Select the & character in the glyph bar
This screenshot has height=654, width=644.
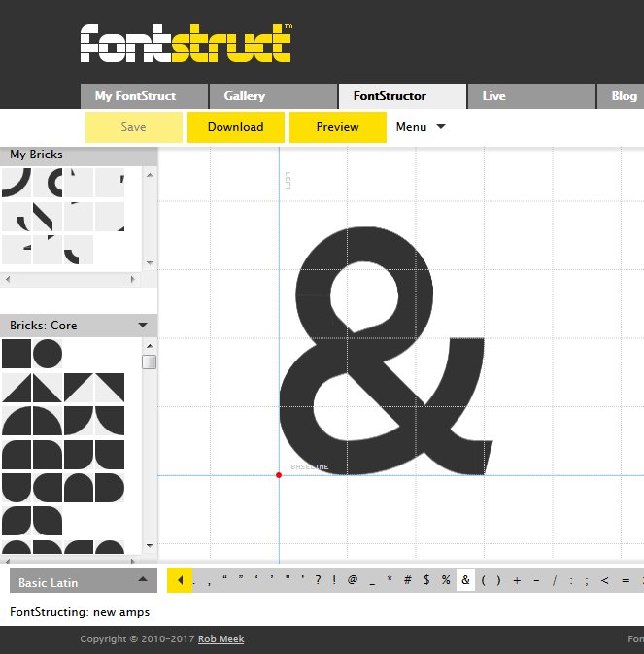point(465,580)
